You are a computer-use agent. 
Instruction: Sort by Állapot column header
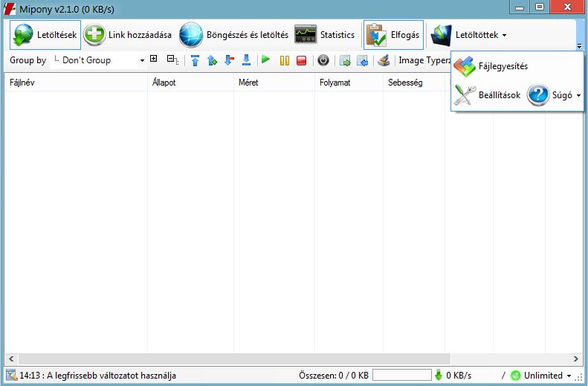click(x=190, y=83)
